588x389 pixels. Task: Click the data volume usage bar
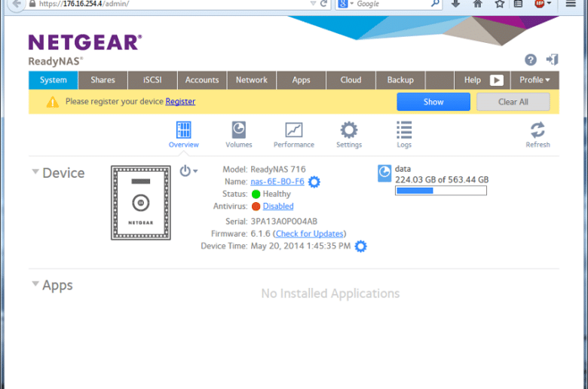[441, 191]
